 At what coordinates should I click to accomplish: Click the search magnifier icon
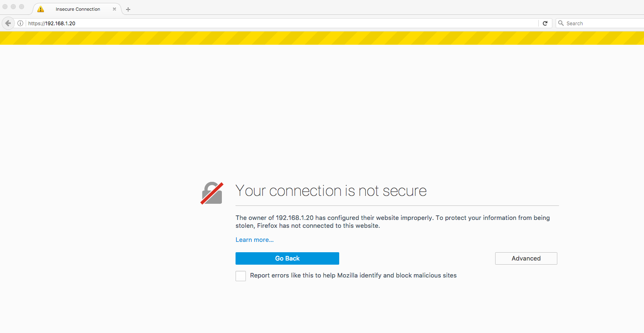[x=561, y=23]
